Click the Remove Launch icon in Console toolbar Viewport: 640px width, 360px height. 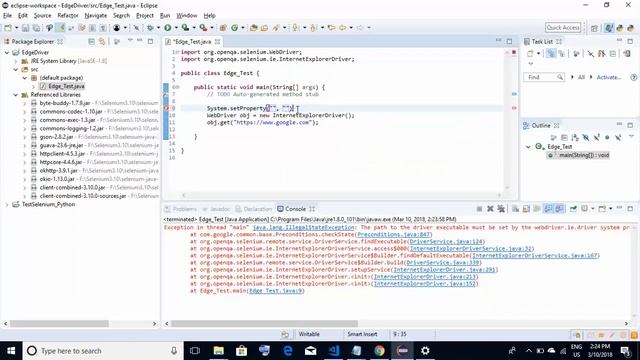click(490, 209)
